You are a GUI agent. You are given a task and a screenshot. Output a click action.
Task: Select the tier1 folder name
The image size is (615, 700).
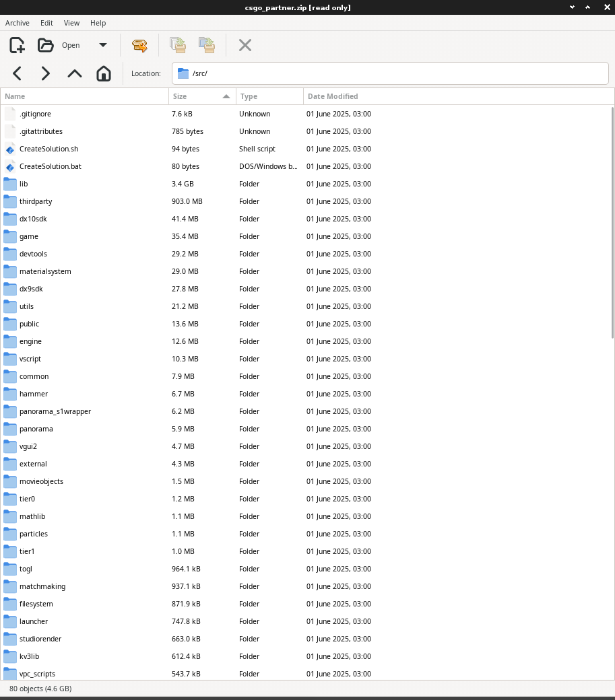[27, 551]
